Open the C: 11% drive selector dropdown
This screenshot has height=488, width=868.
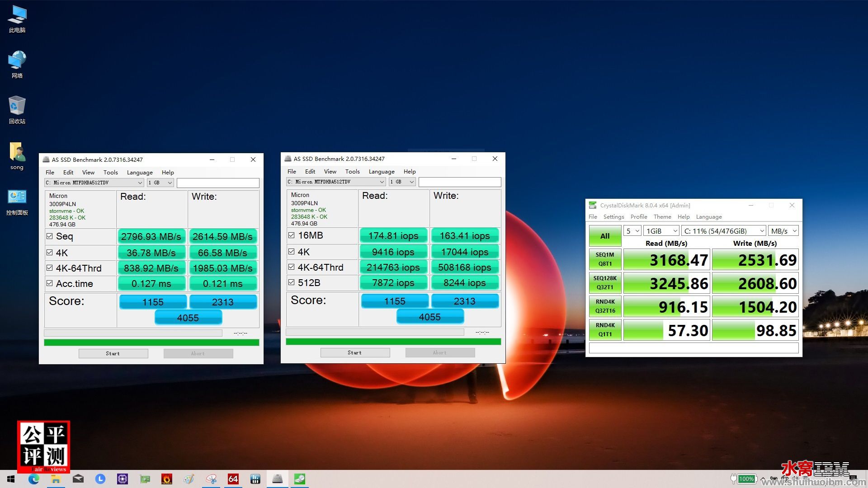click(x=724, y=231)
